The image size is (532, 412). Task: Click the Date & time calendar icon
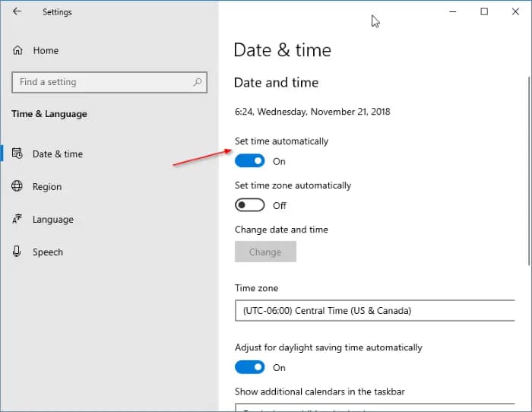point(17,154)
